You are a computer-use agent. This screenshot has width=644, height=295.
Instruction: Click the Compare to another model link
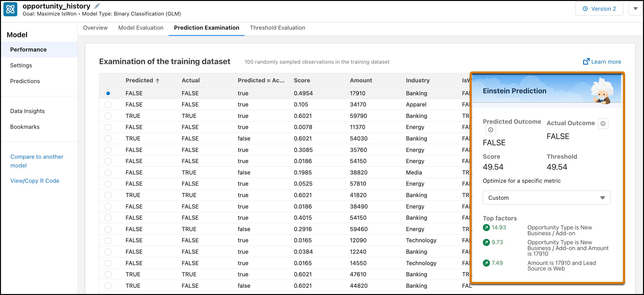point(37,161)
